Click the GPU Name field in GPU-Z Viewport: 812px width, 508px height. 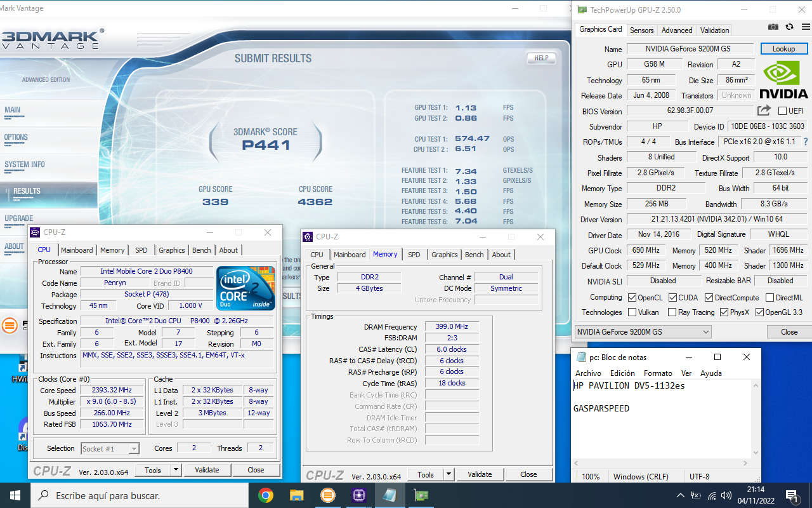(690, 49)
